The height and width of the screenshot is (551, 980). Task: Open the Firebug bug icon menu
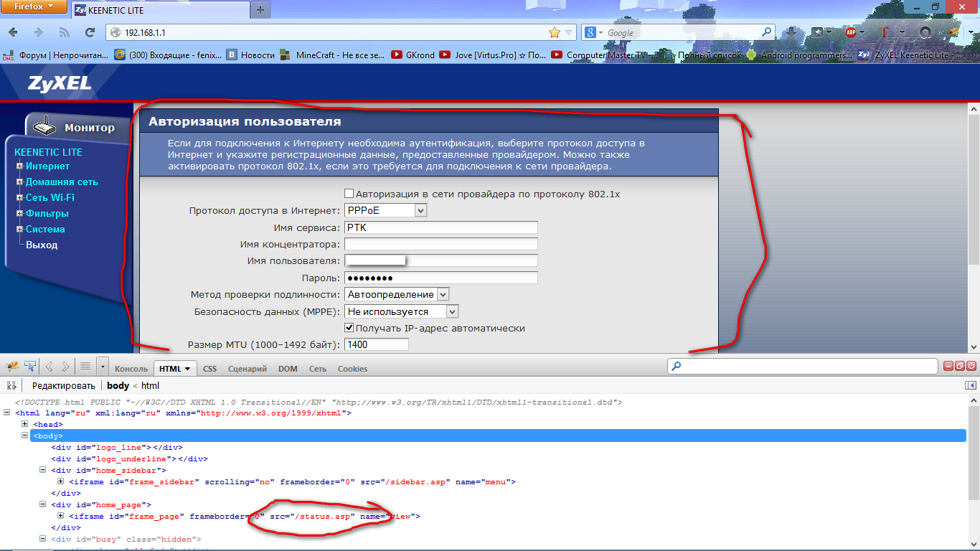click(12, 367)
